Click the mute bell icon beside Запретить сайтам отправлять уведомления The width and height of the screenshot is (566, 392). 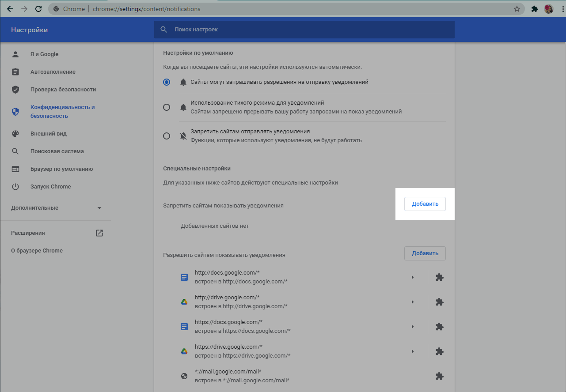click(x=183, y=136)
